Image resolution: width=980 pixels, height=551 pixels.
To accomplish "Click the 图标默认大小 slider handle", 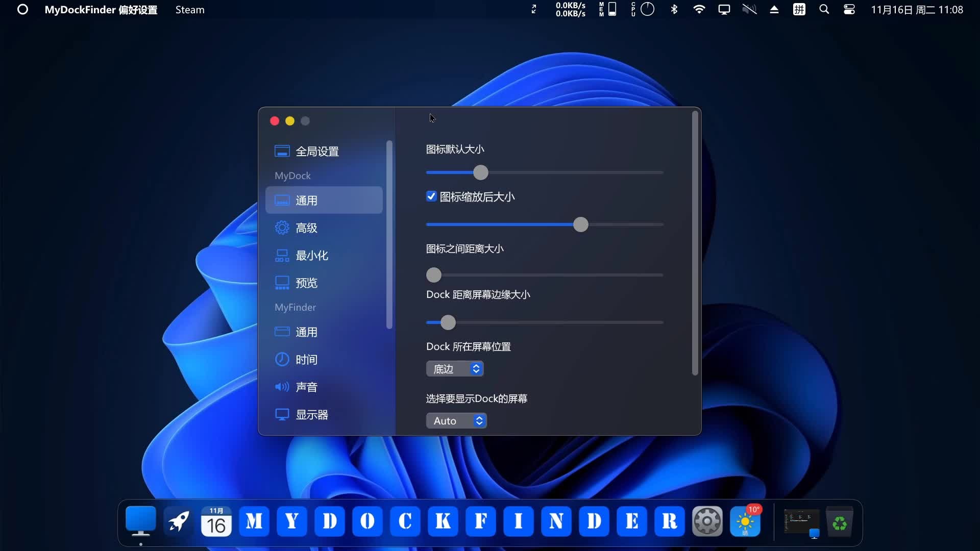I will tap(480, 172).
